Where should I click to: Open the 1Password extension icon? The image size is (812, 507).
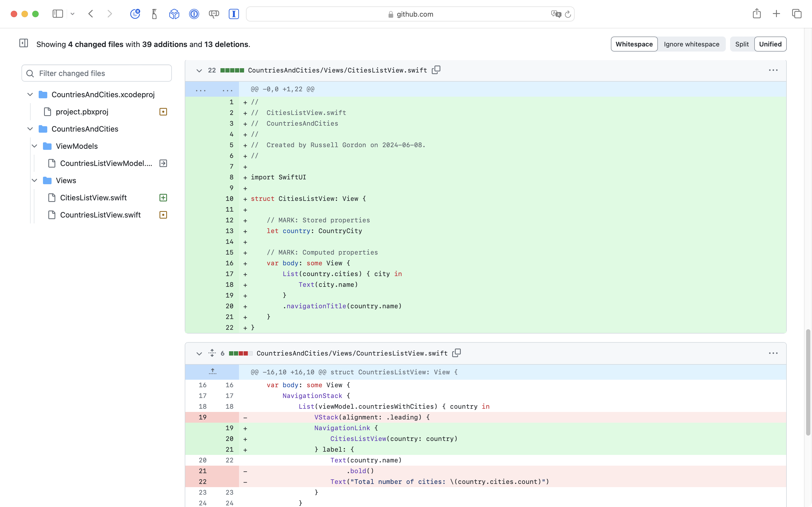coord(194,14)
